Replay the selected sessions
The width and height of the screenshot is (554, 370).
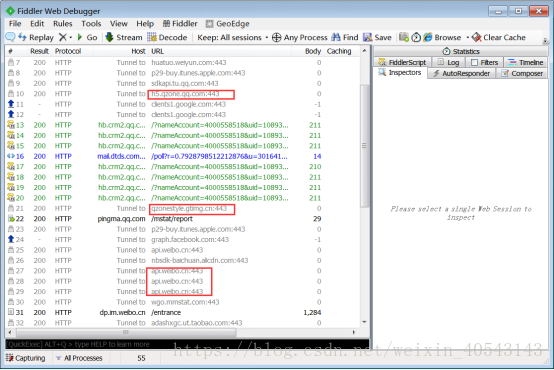coord(36,37)
